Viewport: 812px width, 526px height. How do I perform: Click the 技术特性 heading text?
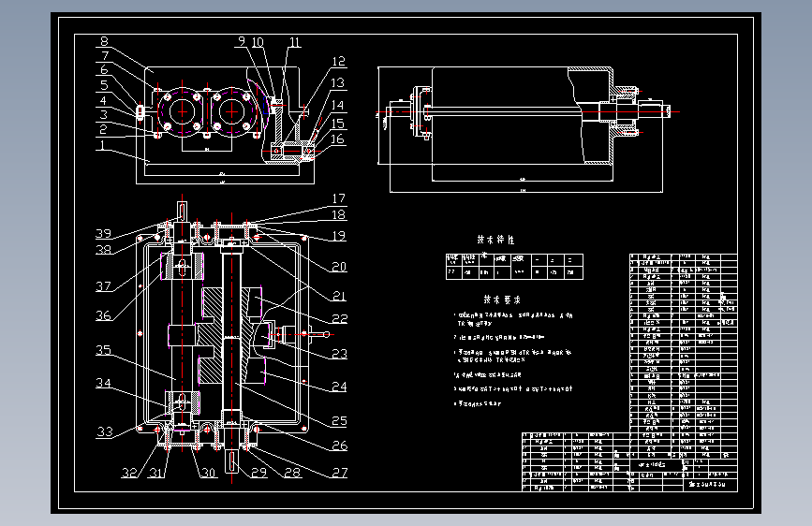coord(495,240)
